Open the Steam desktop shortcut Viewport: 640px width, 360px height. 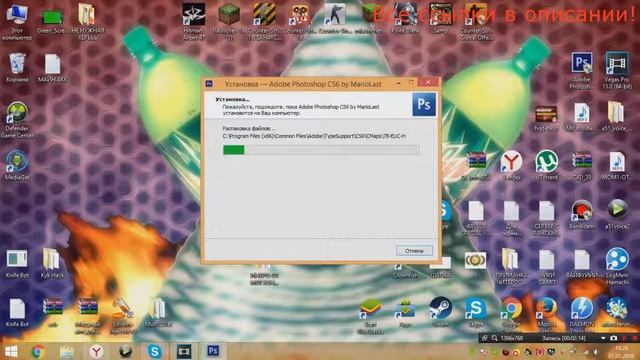440,312
